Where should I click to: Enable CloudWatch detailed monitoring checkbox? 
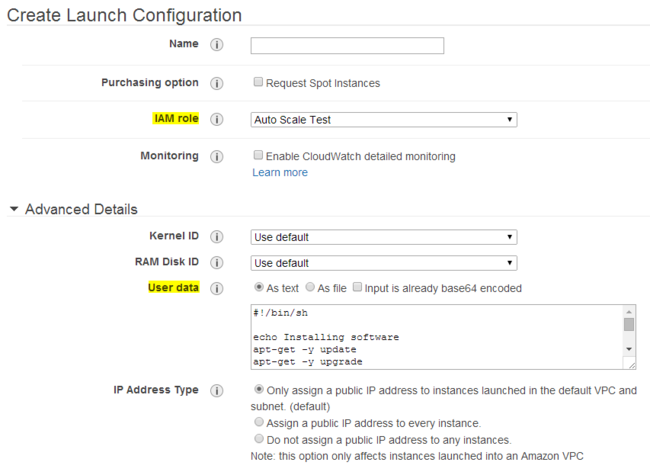tap(258, 156)
